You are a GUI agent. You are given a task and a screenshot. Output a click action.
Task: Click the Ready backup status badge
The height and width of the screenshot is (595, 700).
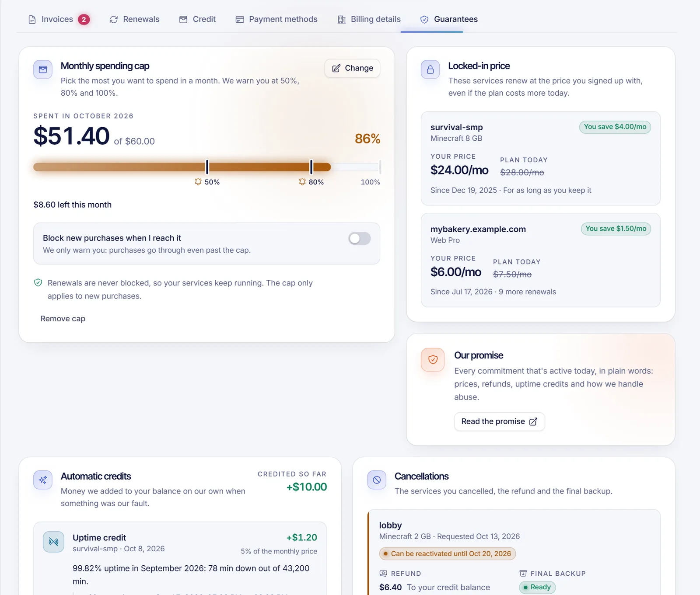[537, 587]
